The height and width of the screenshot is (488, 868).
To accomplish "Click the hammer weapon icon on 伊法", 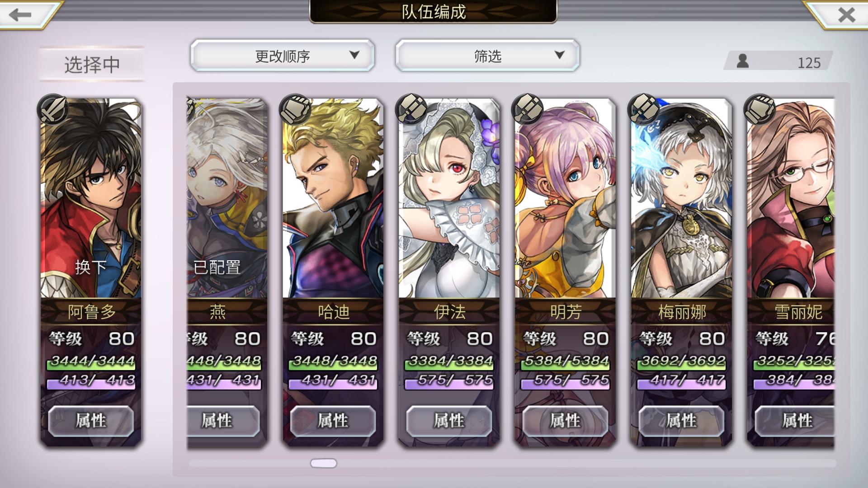I will [x=411, y=109].
